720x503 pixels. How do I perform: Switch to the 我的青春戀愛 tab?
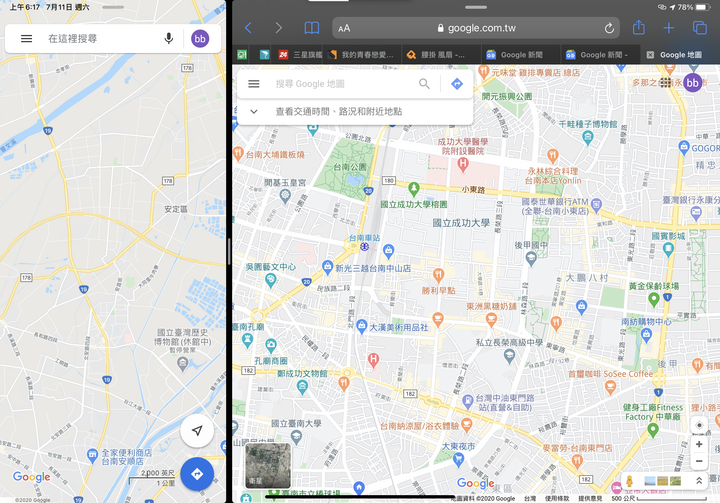(x=362, y=55)
